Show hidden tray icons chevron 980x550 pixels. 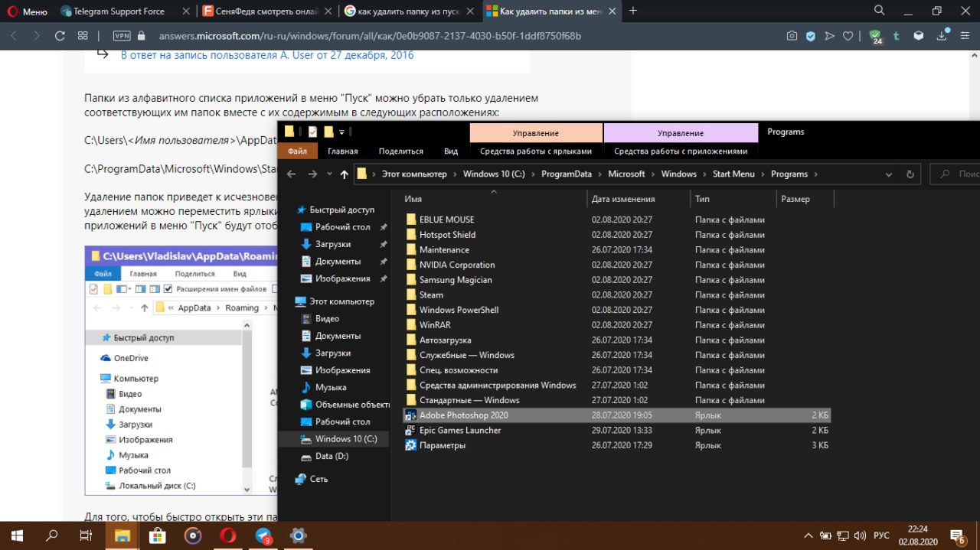pyautogui.click(x=808, y=535)
